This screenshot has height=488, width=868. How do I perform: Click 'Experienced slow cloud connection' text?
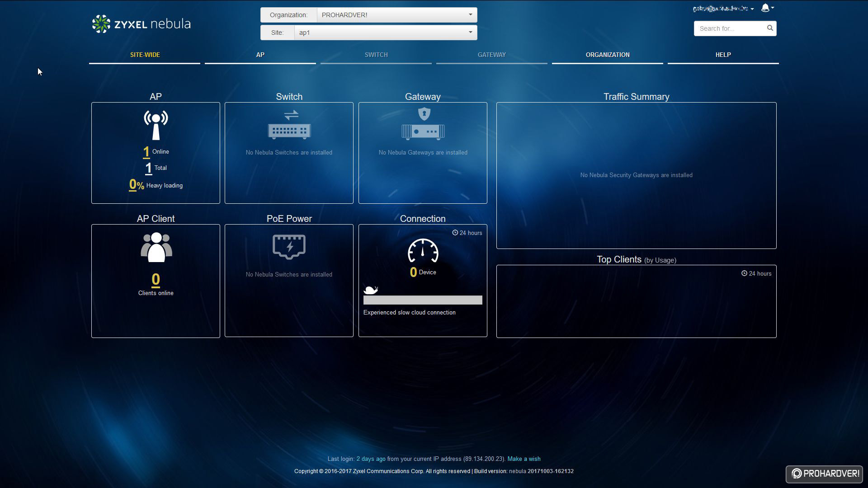(409, 312)
